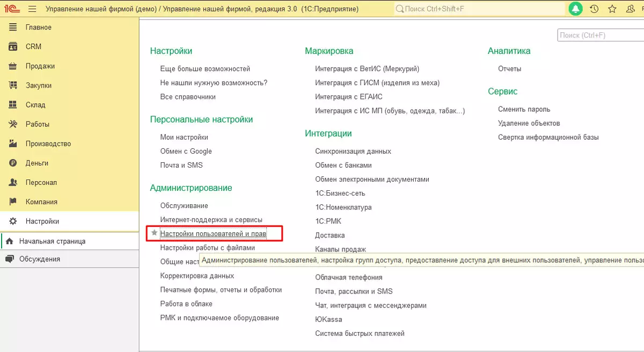Open 1С:РМК link

(x=328, y=221)
